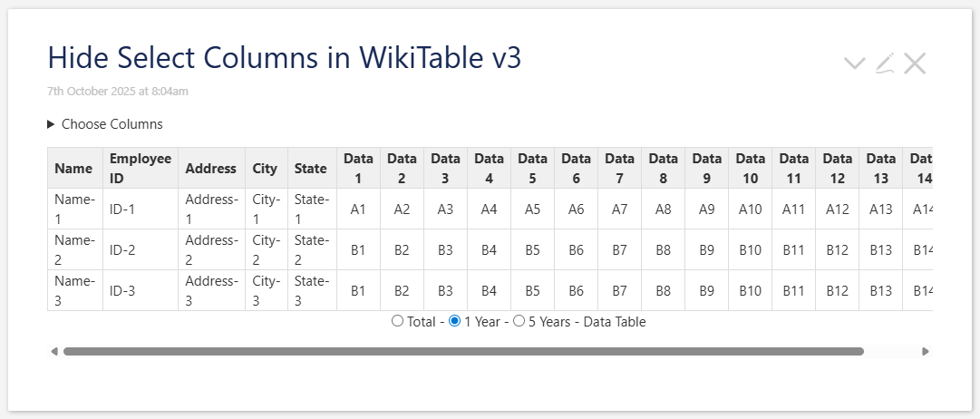Click the page title heading text
Viewport: 980px width, 419px height.
[x=284, y=58]
